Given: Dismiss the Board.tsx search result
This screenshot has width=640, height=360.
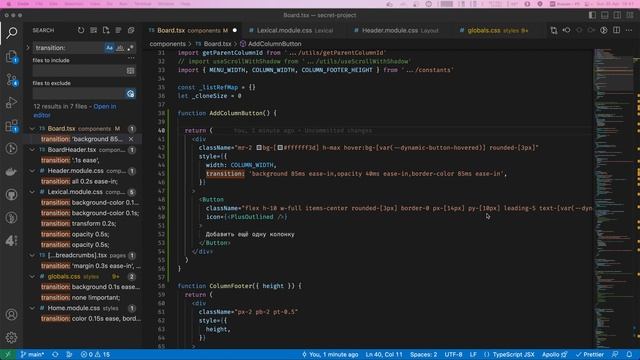Looking at the screenshot, I should 131,139.
